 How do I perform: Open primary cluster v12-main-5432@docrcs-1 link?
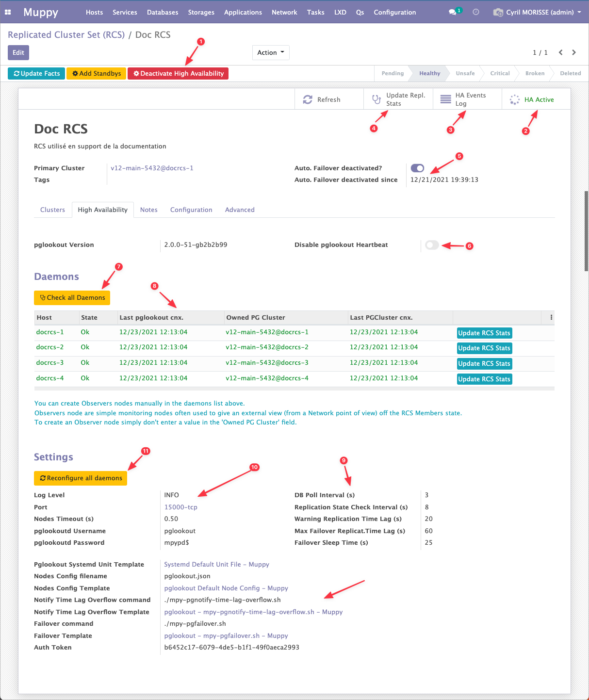click(x=152, y=168)
